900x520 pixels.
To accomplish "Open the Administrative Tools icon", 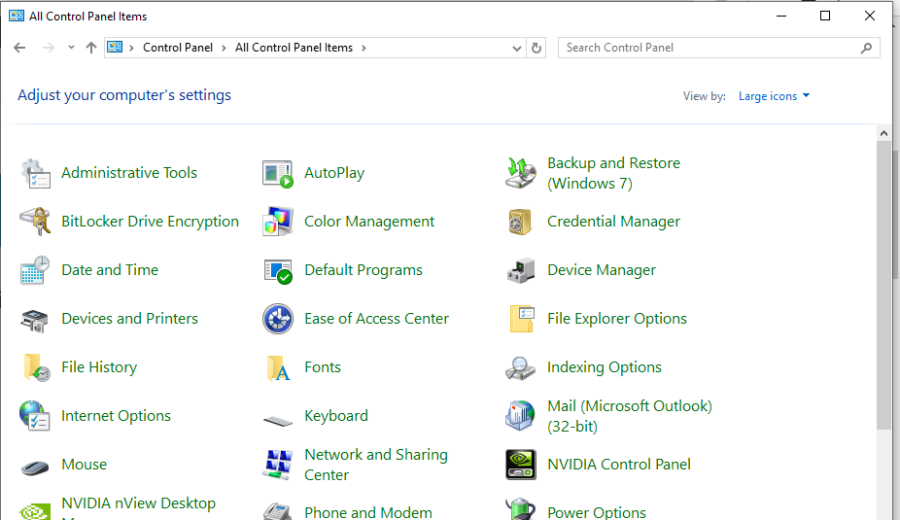I will pos(36,173).
